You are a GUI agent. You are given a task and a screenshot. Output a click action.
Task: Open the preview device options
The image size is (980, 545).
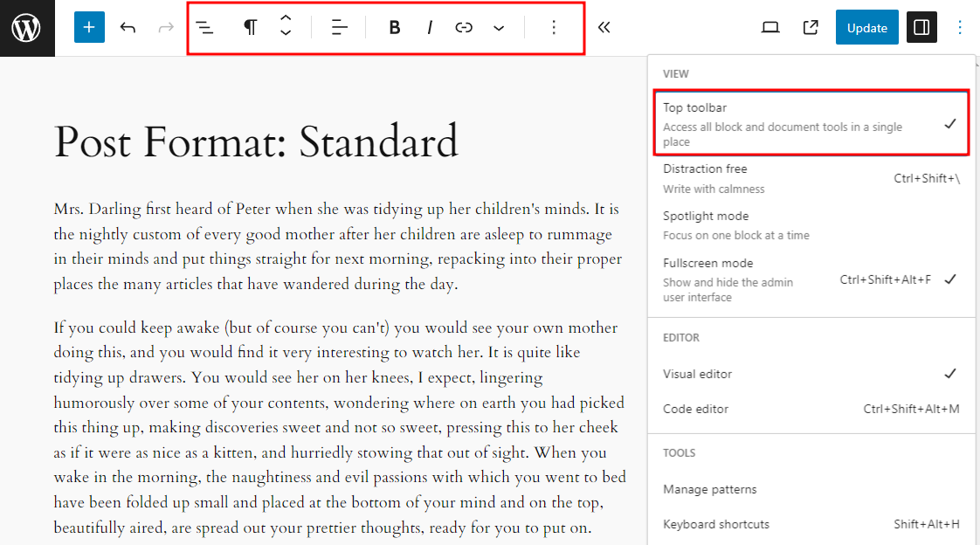770,27
